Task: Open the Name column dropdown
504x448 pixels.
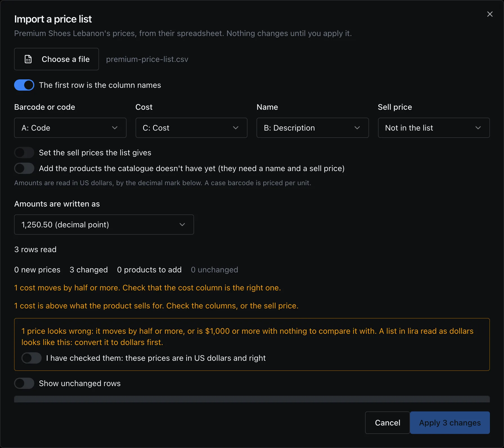Action: (x=313, y=128)
